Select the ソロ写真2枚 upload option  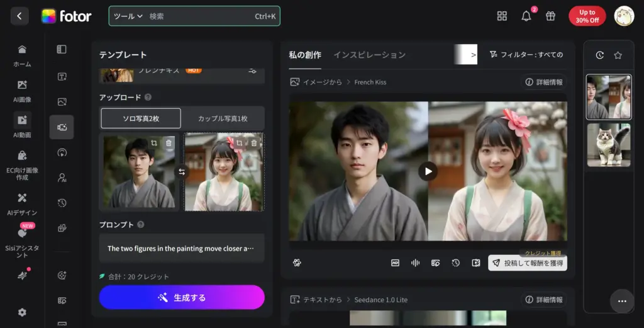pyautogui.click(x=141, y=118)
